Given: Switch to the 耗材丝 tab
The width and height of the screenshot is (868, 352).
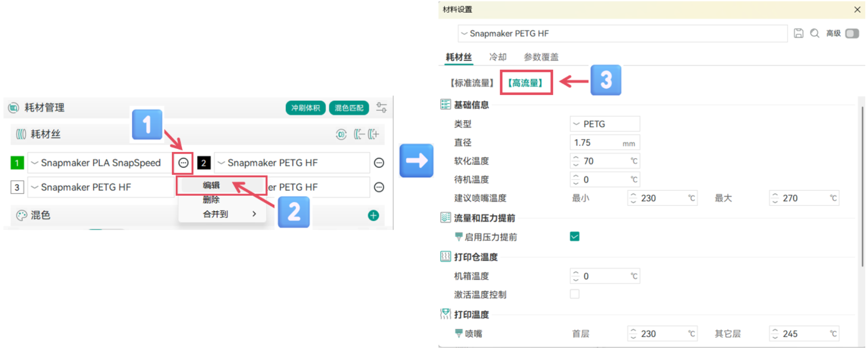Looking at the screenshot, I should coord(459,57).
